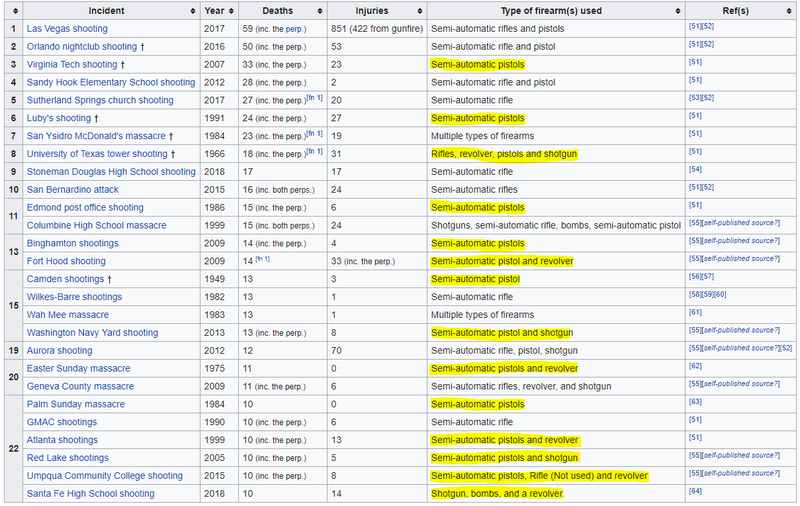Open reference [62] in Easter Sunday row
800x506 pixels.
695,366
